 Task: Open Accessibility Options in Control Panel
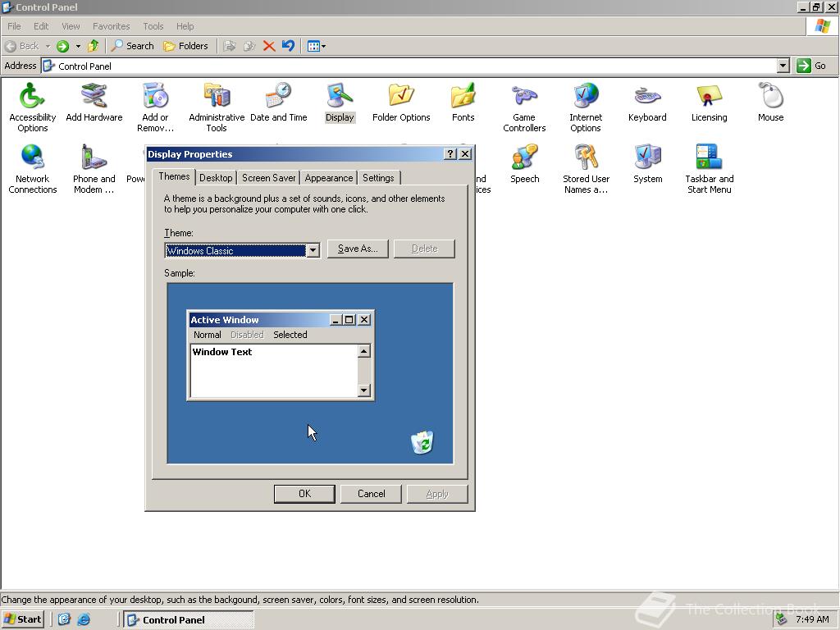(32, 107)
